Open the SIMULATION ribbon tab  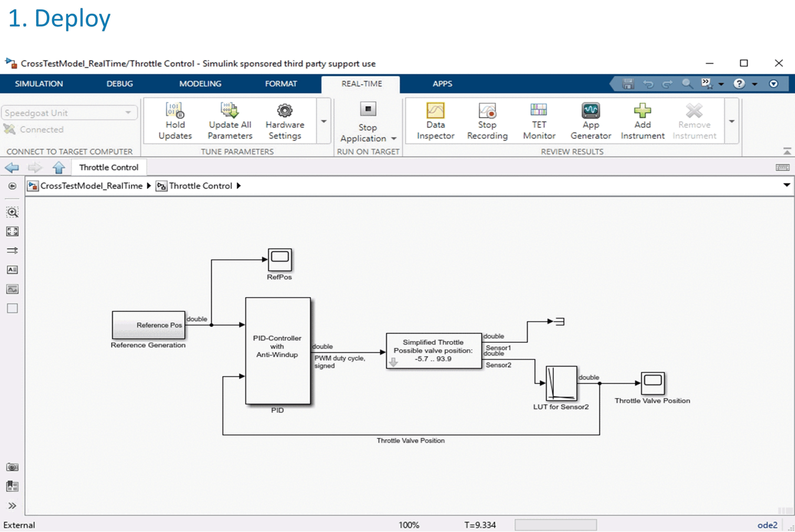coord(39,84)
